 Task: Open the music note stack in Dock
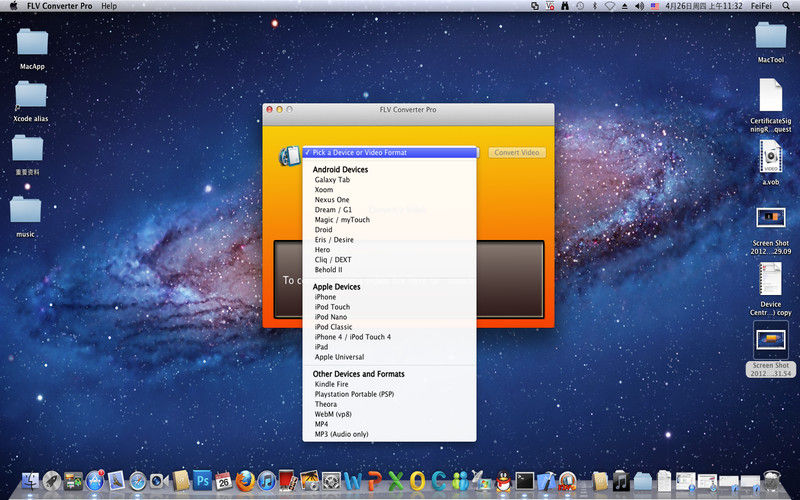coord(621,481)
